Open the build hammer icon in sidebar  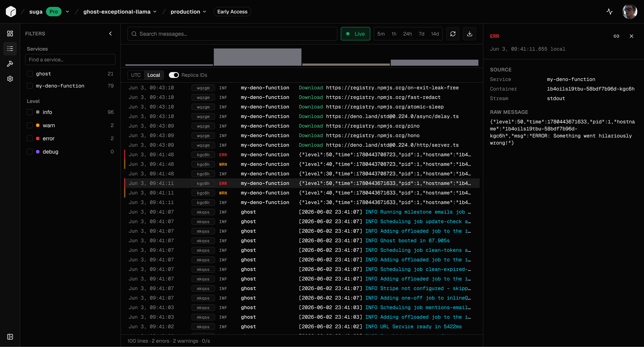click(10, 64)
